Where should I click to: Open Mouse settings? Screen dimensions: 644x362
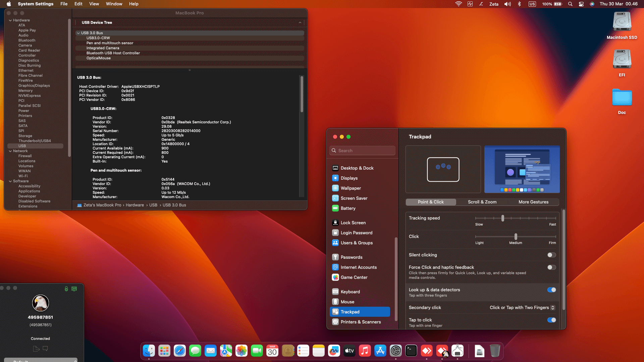click(347, 302)
